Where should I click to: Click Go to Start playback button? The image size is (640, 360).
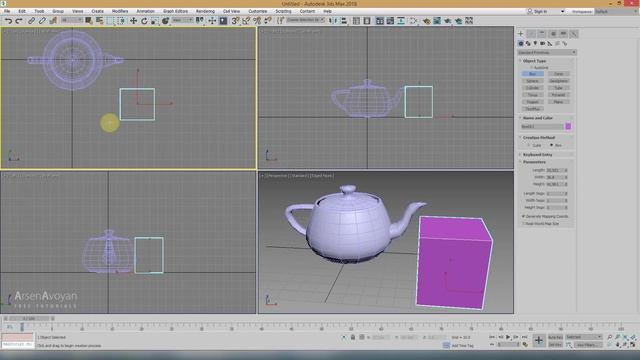coord(492,337)
